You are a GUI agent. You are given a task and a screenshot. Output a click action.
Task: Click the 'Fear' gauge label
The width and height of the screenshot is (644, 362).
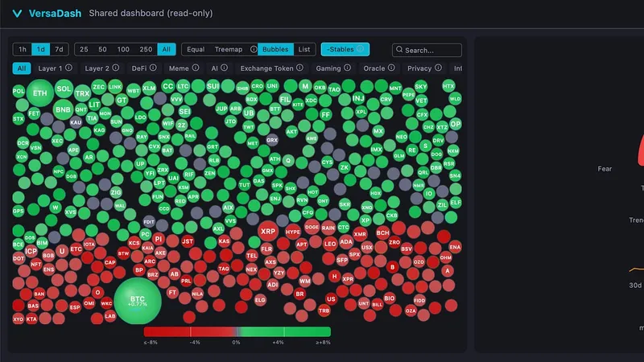[x=605, y=169]
